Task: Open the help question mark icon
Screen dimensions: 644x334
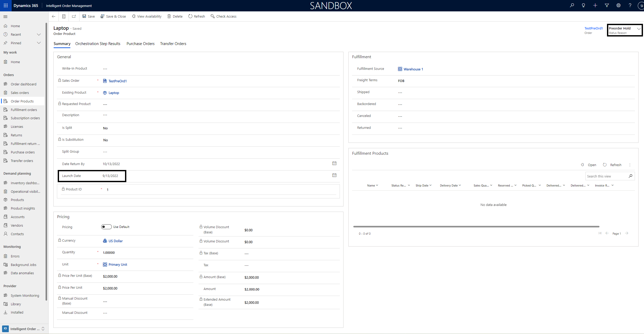Action: click(x=630, y=5)
